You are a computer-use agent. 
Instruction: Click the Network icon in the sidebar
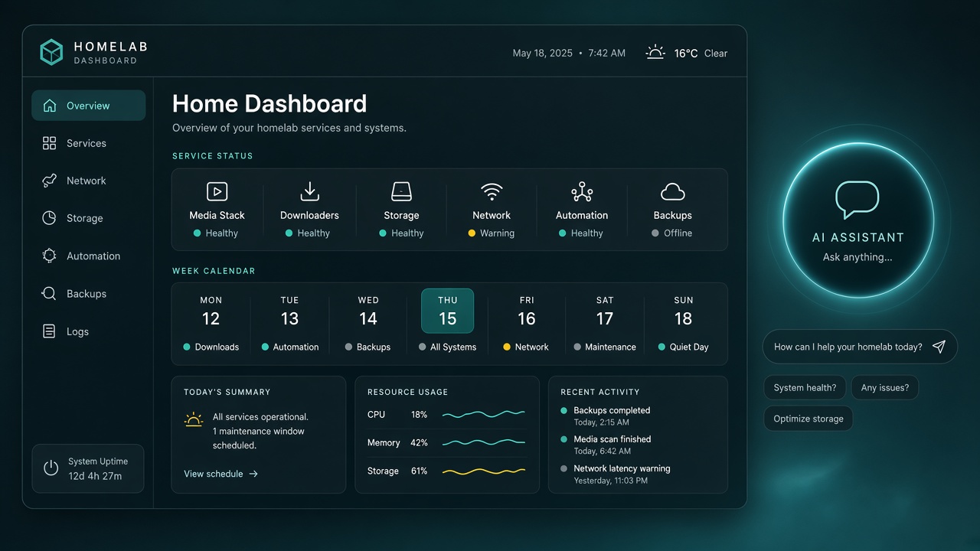(50, 181)
